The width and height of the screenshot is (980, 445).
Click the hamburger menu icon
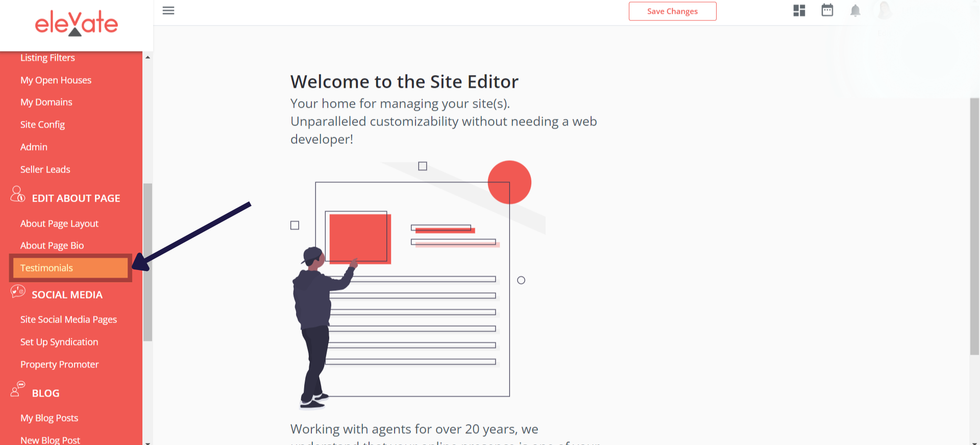click(x=168, y=11)
